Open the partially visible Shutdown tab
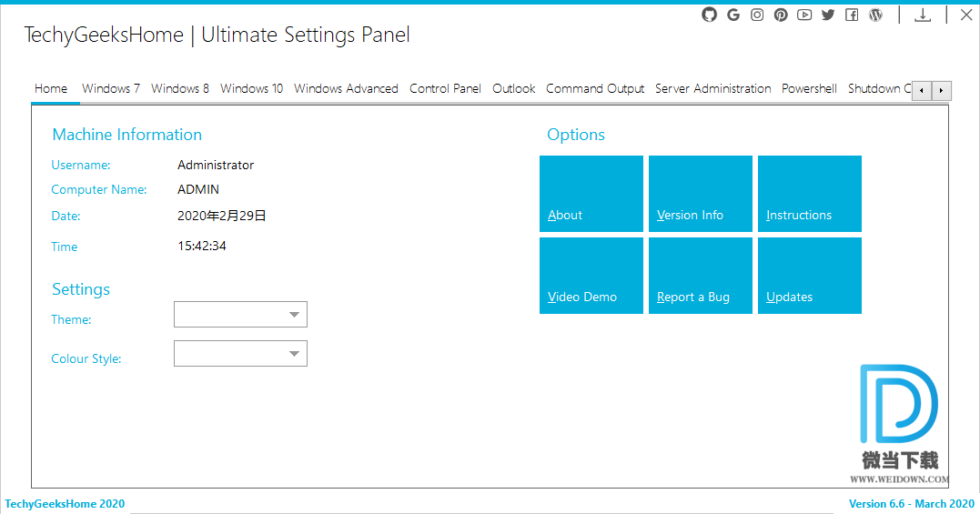This screenshot has height=514, width=980. click(x=879, y=88)
